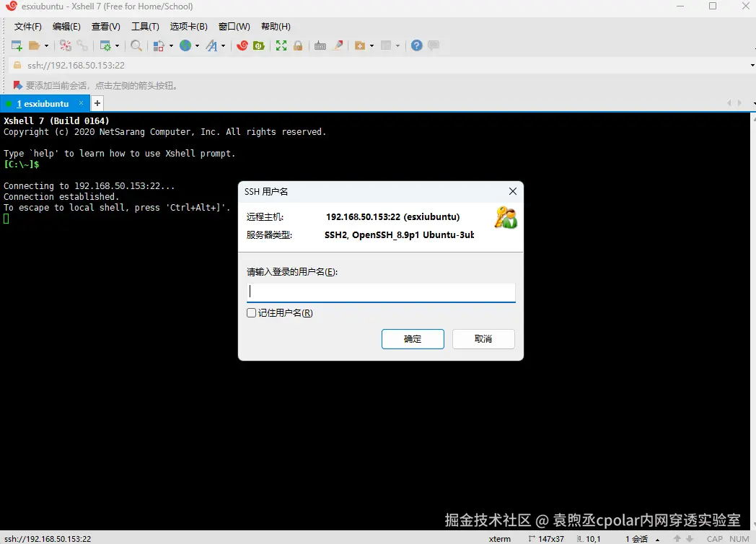Screen dimensions: 756x544
Task: Click the New Session toolbar icon
Action: (17, 45)
